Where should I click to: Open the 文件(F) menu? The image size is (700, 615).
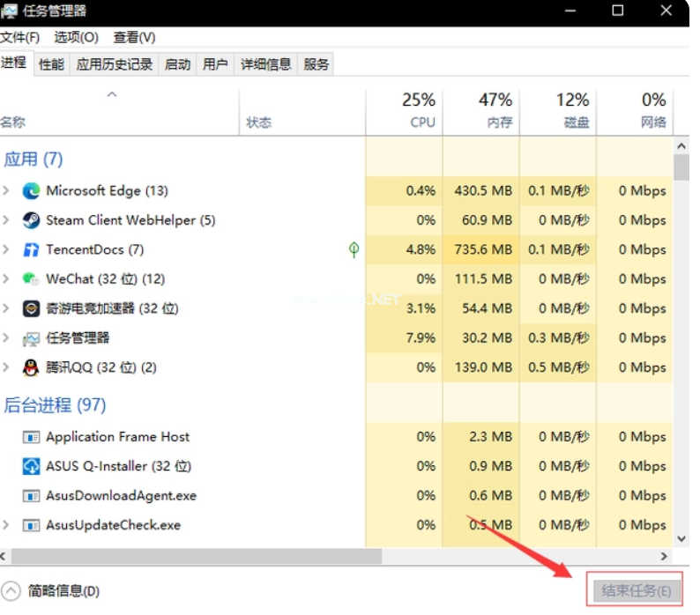click(20, 37)
